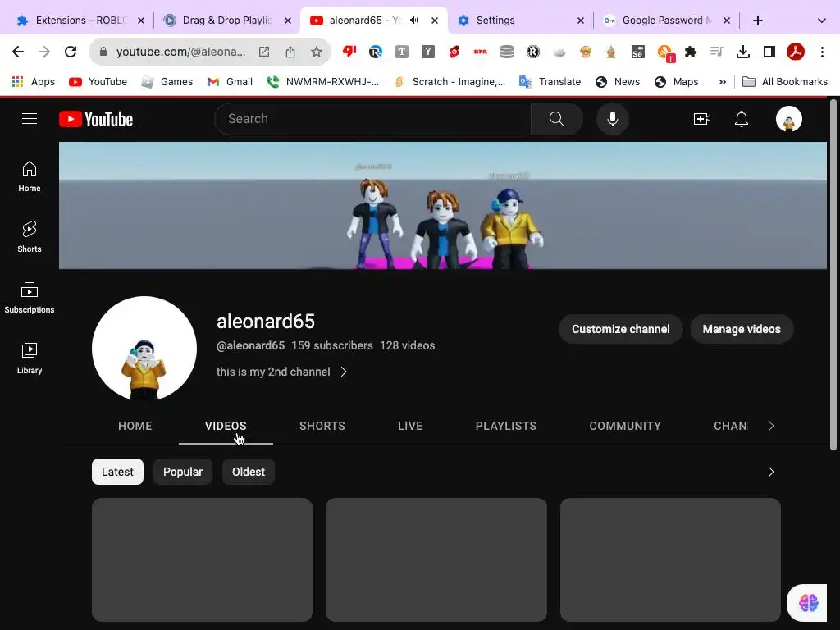Select the Latest filter chip
Screen dimensions: 840x630
(x=118, y=472)
